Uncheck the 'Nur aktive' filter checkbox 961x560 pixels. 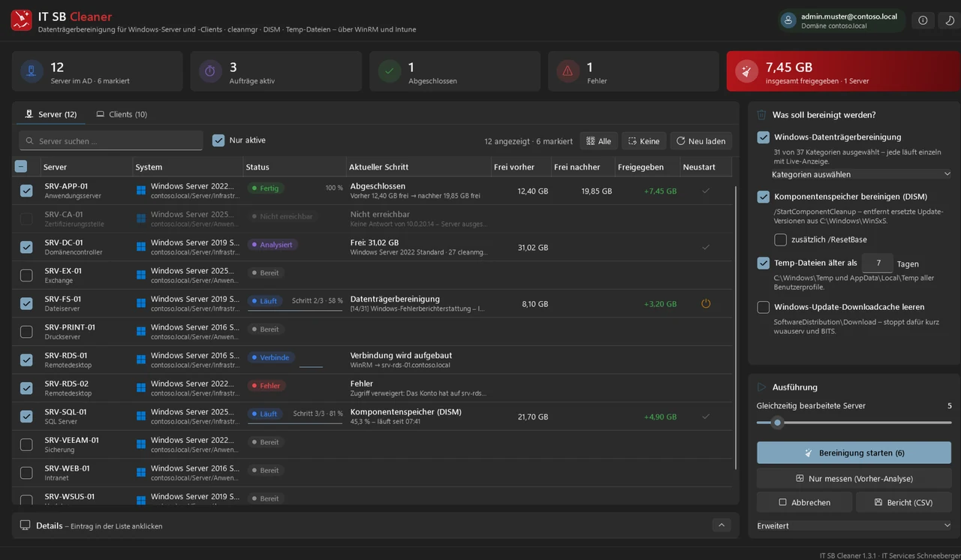(x=218, y=140)
